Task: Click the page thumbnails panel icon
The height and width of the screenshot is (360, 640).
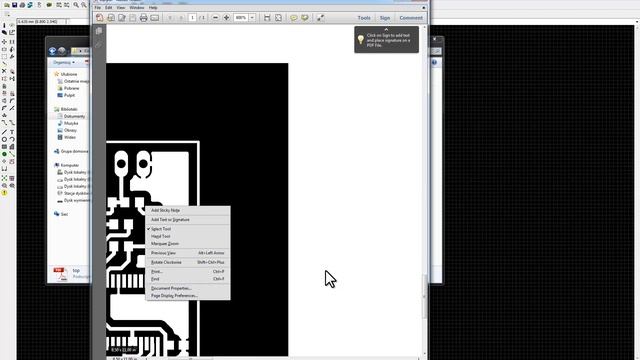Action: (99, 31)
